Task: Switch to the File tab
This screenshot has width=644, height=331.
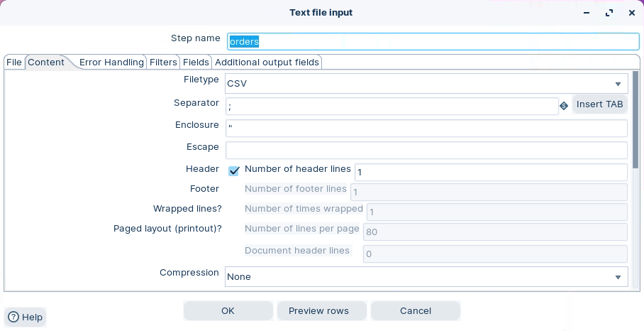Action: [14, 63]
